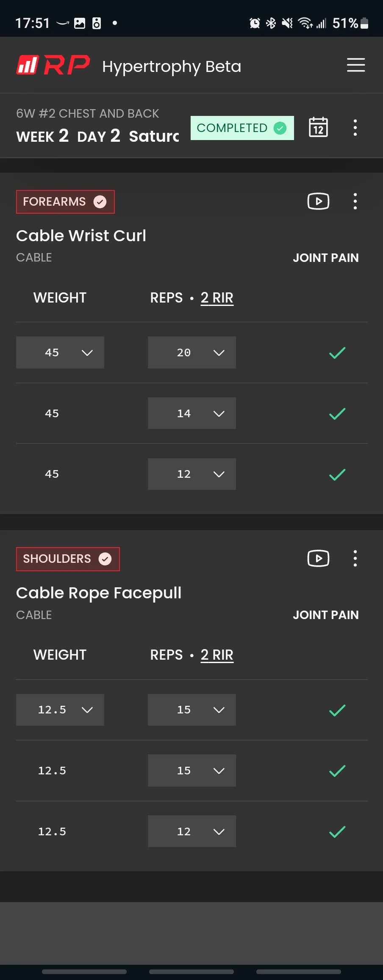383x980 pixels.
Task: Tap the RP logo in header
Action: (53, 66)
